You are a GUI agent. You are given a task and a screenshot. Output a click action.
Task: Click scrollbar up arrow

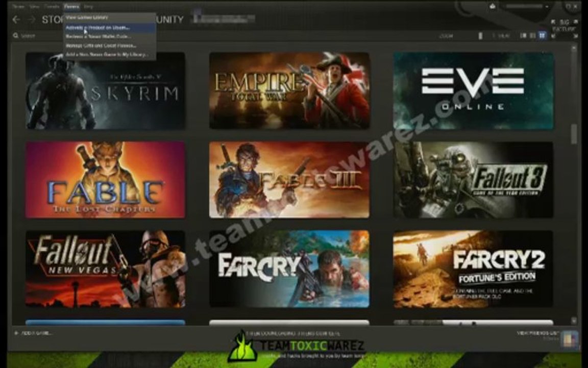click(574, 48)
